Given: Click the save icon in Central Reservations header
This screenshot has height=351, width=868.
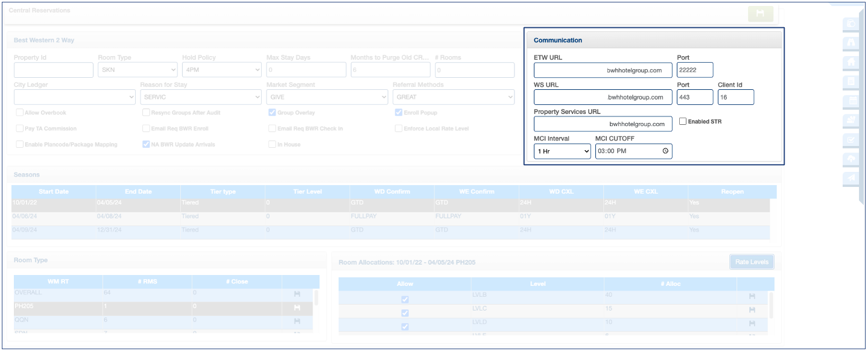Looking at the screenshot, I should pyautogui.click(x=760, y=14).
